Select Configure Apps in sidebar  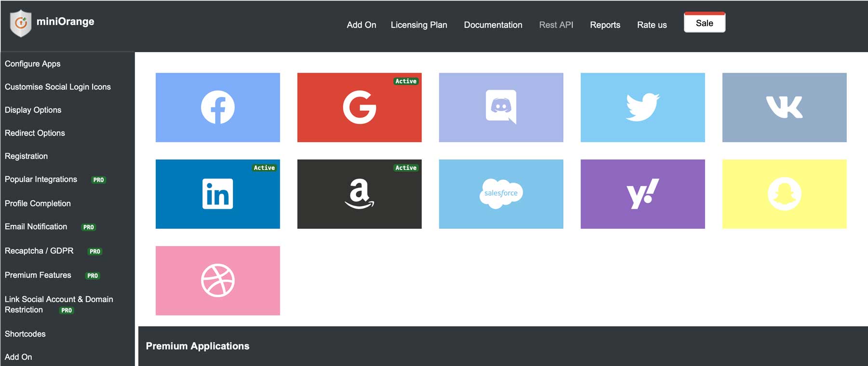[33, 64]
